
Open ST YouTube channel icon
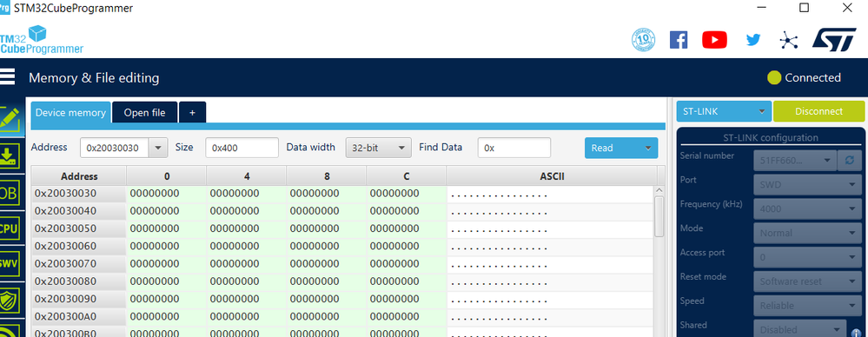coord(715,40)
